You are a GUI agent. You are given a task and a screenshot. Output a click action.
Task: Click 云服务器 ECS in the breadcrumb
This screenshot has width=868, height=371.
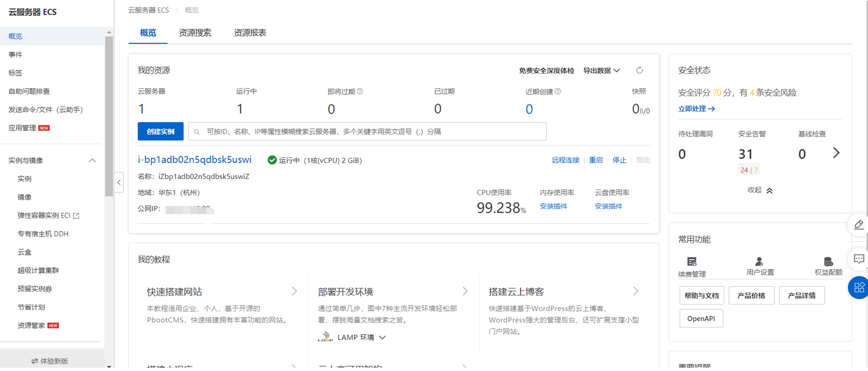click(149, 10)
